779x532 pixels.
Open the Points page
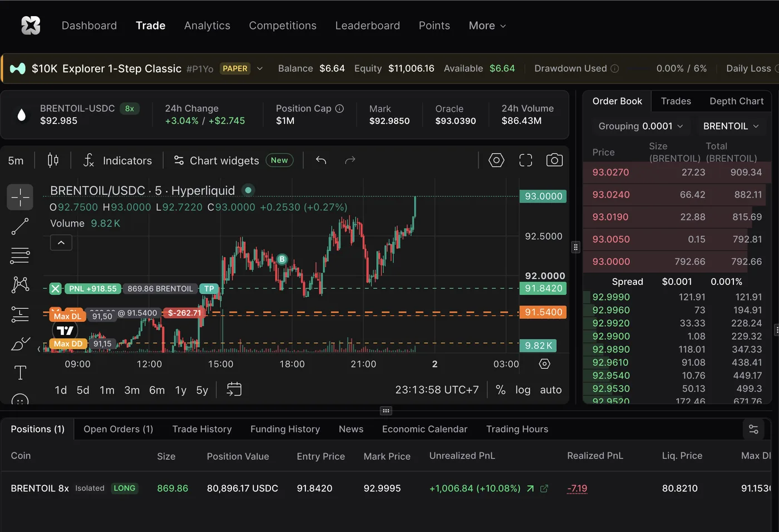pos(435,26)
